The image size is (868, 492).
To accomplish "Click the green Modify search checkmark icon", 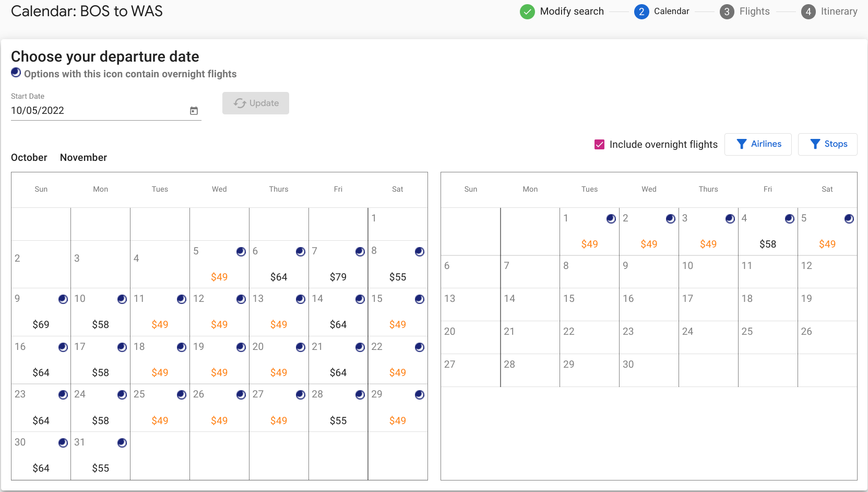I will click(x=527, y=11).
